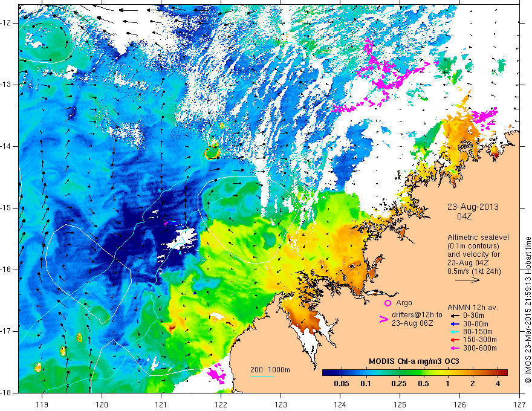The height and width of the screenshot is (411, 532).
Task: Click the '0.5m/s (1kt 24h)' text
Action: 474,271
